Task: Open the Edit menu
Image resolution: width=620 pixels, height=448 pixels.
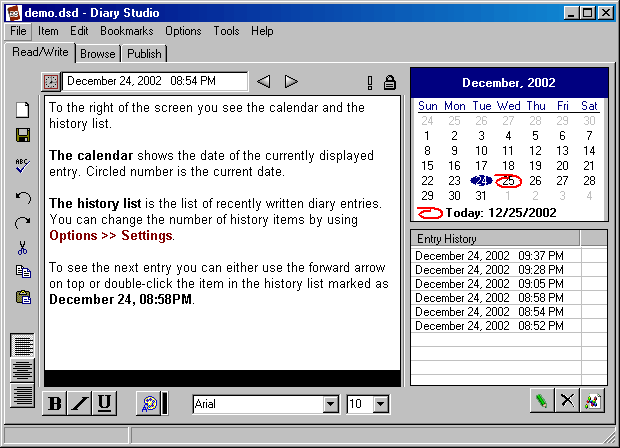Action: [79, 31]
